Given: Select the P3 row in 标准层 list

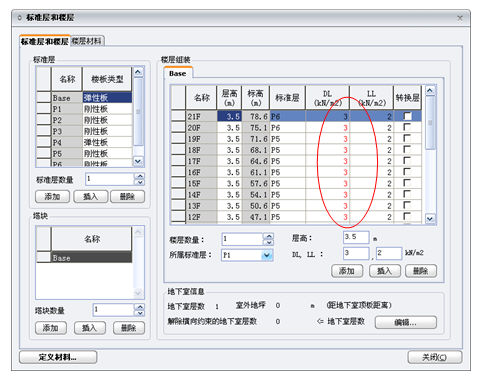Looking at the screenshot, I should pyautogui.click(x=84, y=131).
